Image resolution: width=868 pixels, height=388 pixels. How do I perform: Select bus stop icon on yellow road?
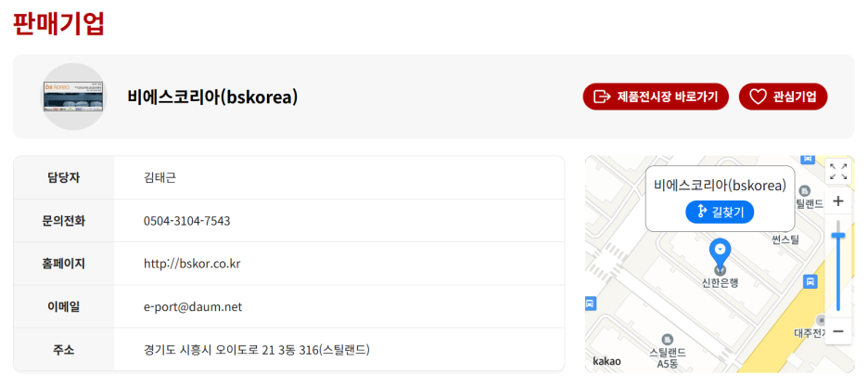point(810,281)
